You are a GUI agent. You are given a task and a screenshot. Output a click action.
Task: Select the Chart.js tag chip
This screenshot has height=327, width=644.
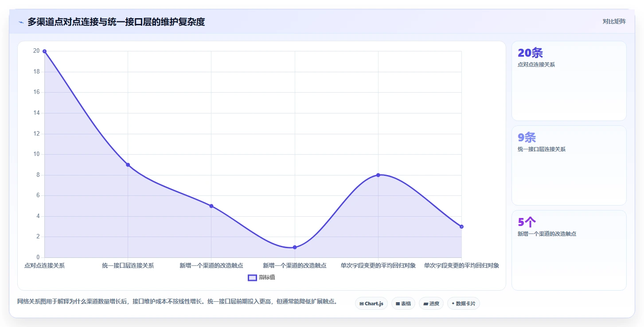point(371,304)
